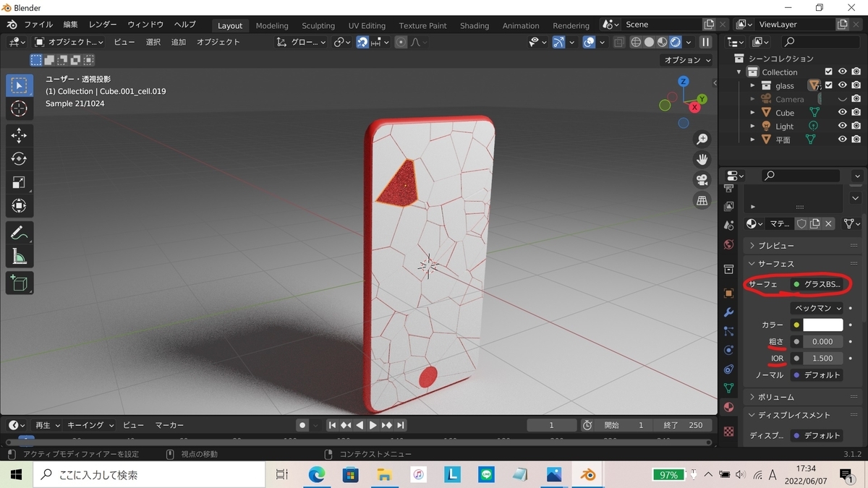Switch to UV Editing workspace tab
The width and height of the screenshot is (868, 488).
click(367, 25)
